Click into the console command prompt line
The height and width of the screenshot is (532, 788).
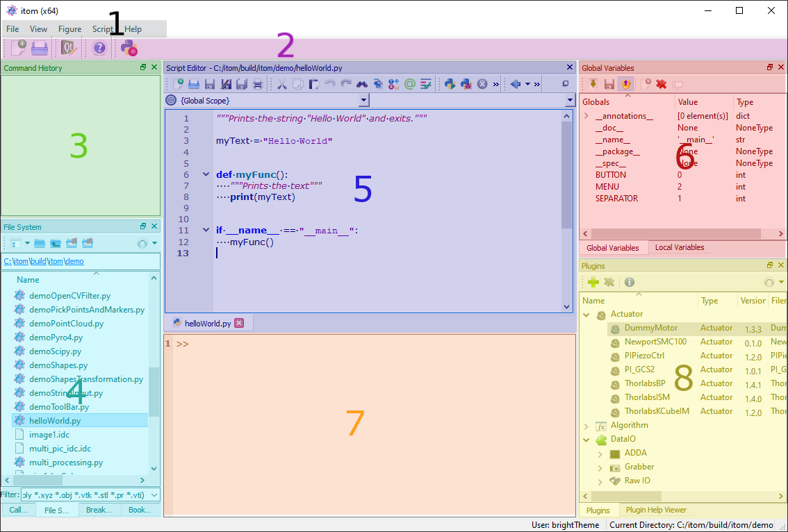pos(375,344)
